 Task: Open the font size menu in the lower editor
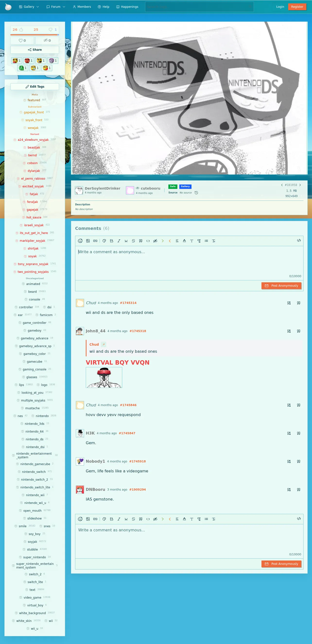[x=192, y=519]
